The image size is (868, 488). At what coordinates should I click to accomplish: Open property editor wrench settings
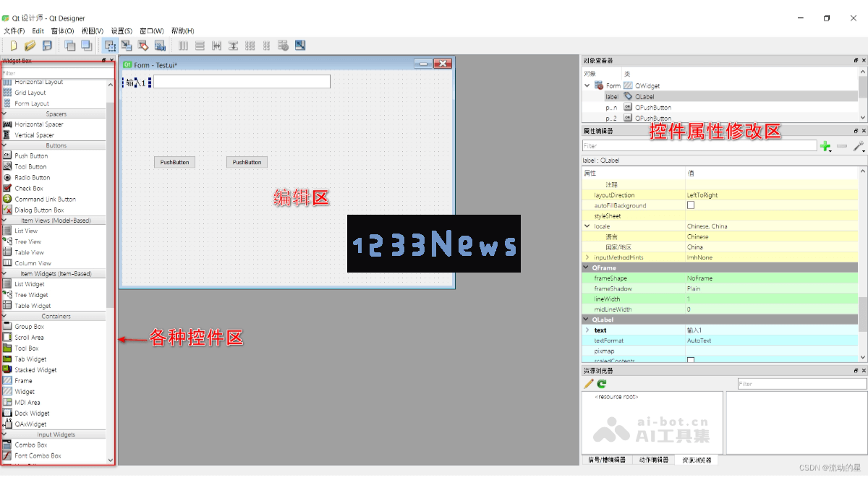pos(859,146)
